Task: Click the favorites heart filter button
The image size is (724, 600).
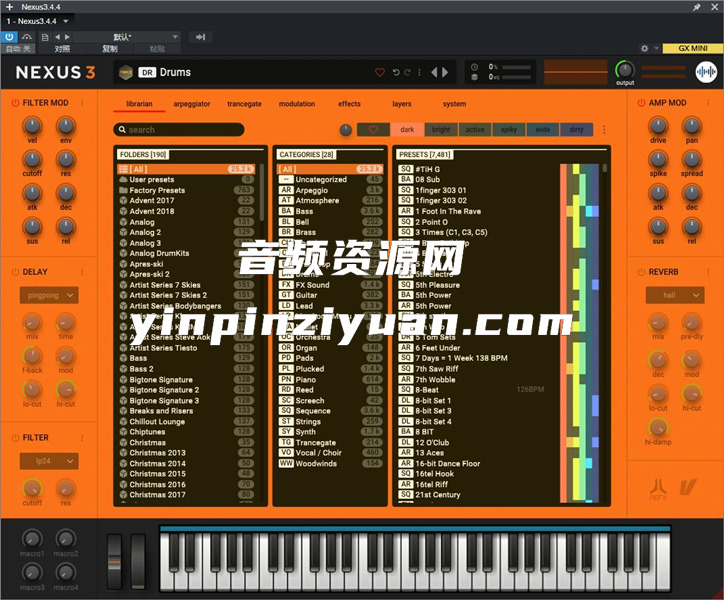Action: coord(373,130)
